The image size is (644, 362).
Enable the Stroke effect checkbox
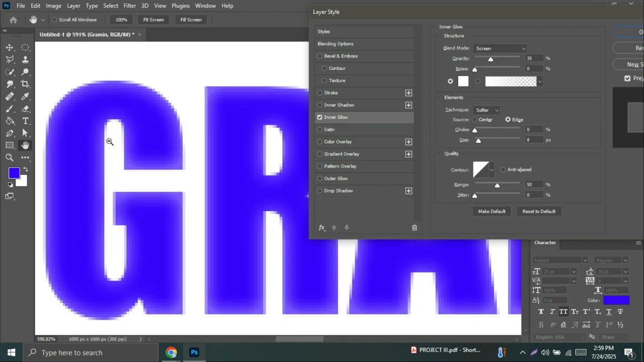[x=319, y=93]
